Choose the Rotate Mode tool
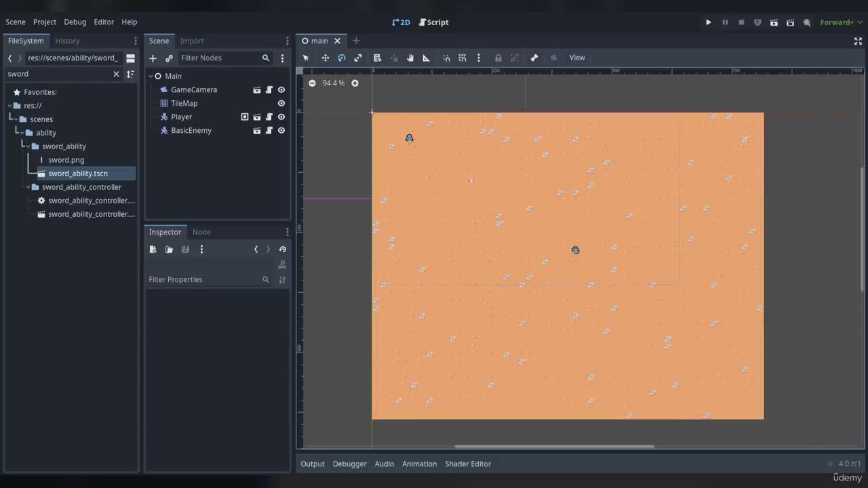This screenshot has height=488, width=868. 342,58
